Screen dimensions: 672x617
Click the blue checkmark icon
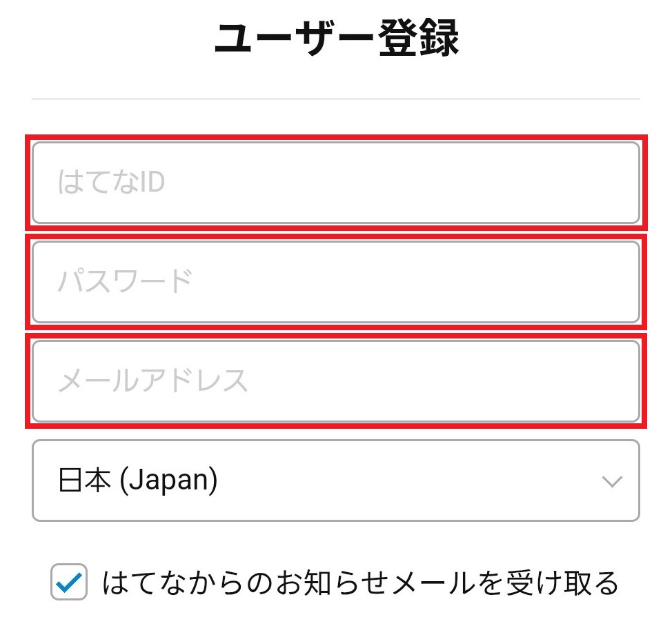pos(69,583)
